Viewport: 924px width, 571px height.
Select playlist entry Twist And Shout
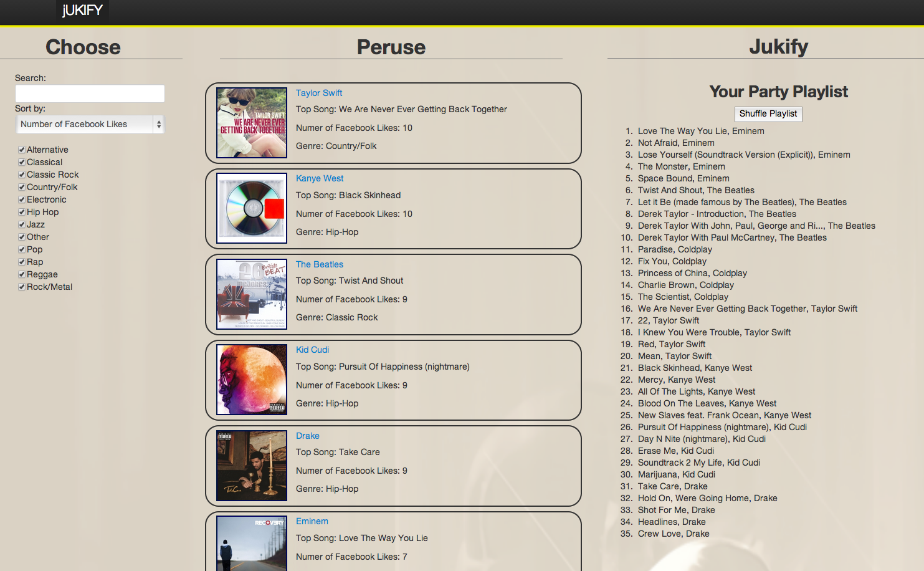[696, 190]
